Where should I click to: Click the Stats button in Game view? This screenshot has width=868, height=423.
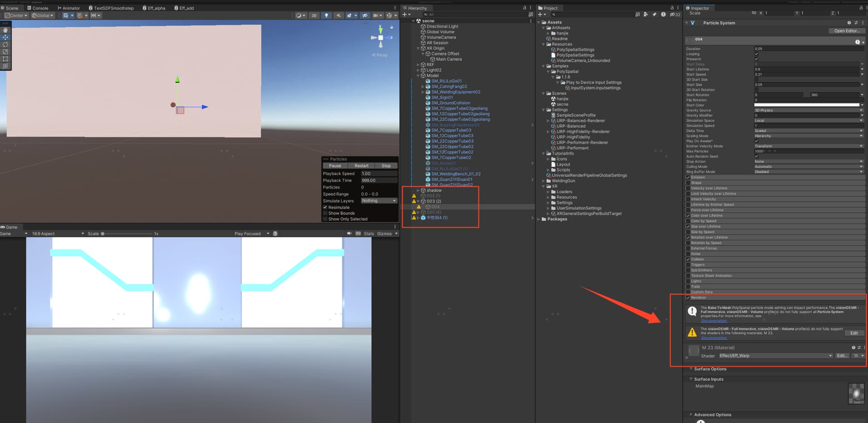tap(369, 233)
